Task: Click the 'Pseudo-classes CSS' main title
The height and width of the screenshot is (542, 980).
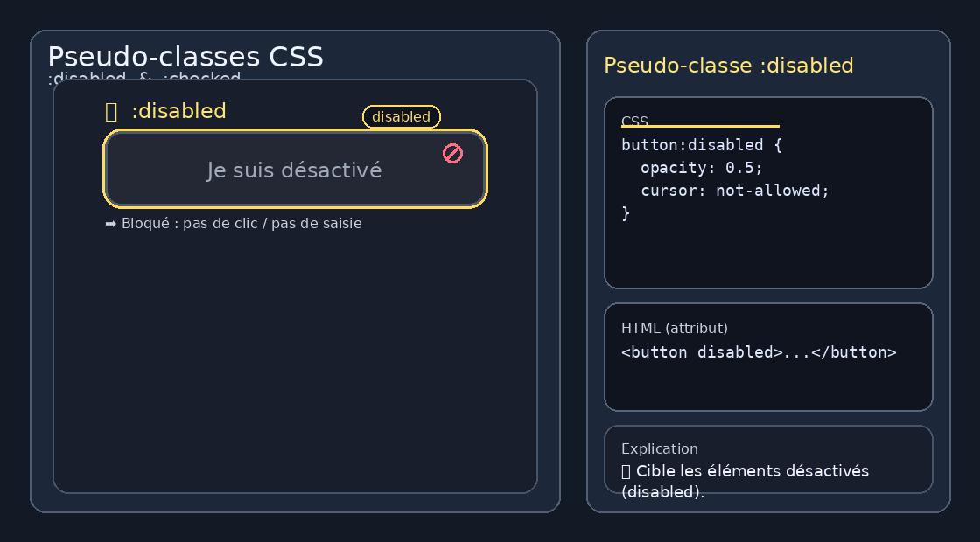Action: coord(186,56)
